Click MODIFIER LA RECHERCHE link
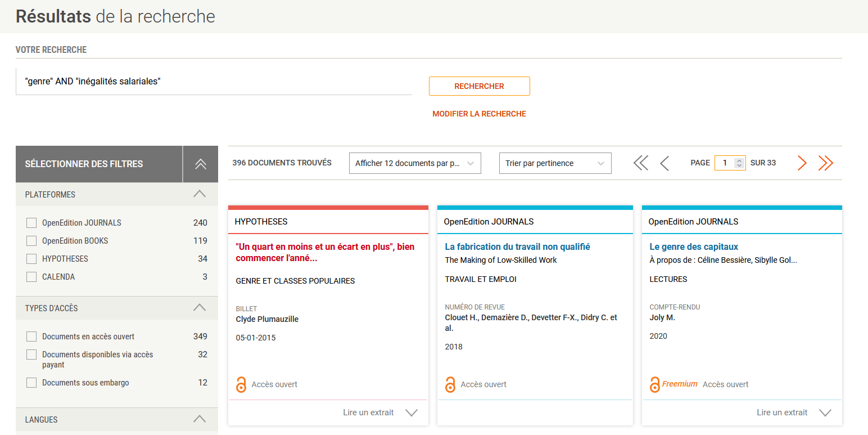Screen dimensions: 868x435 tap(480, 114)
